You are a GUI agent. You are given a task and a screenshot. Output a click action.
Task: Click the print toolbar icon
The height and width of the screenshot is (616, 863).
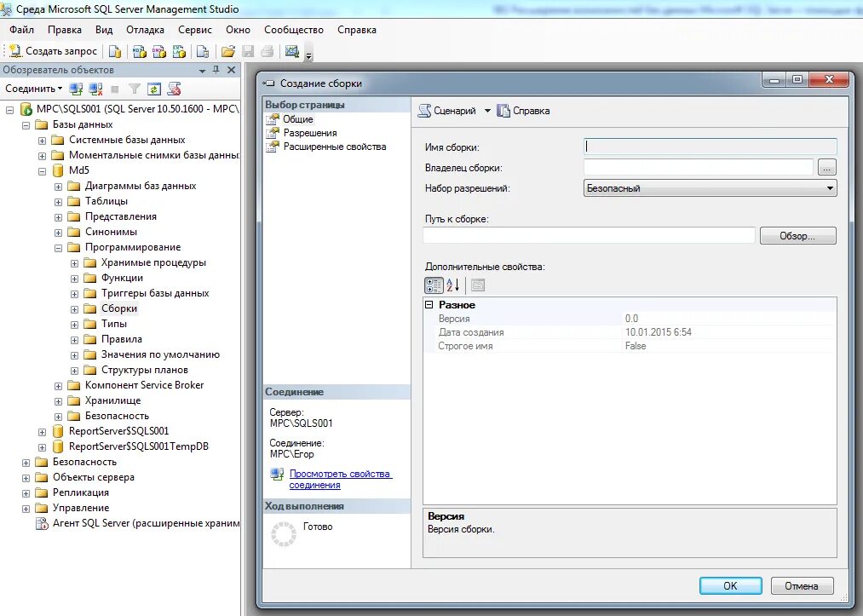click(267, 51)
